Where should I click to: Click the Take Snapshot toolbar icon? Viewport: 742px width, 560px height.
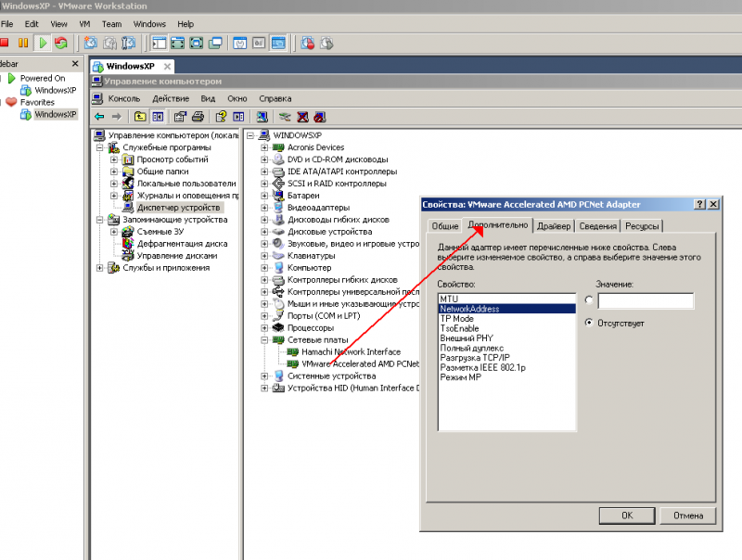click(90, 43)
